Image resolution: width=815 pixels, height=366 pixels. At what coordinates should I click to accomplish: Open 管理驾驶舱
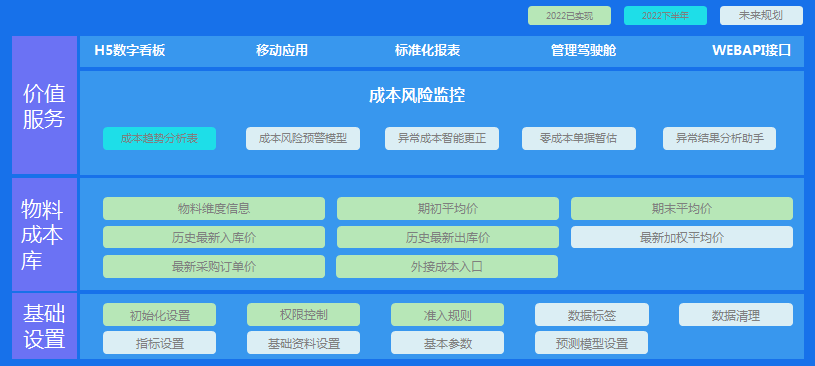pyautogui.click(x=583, y=50)
